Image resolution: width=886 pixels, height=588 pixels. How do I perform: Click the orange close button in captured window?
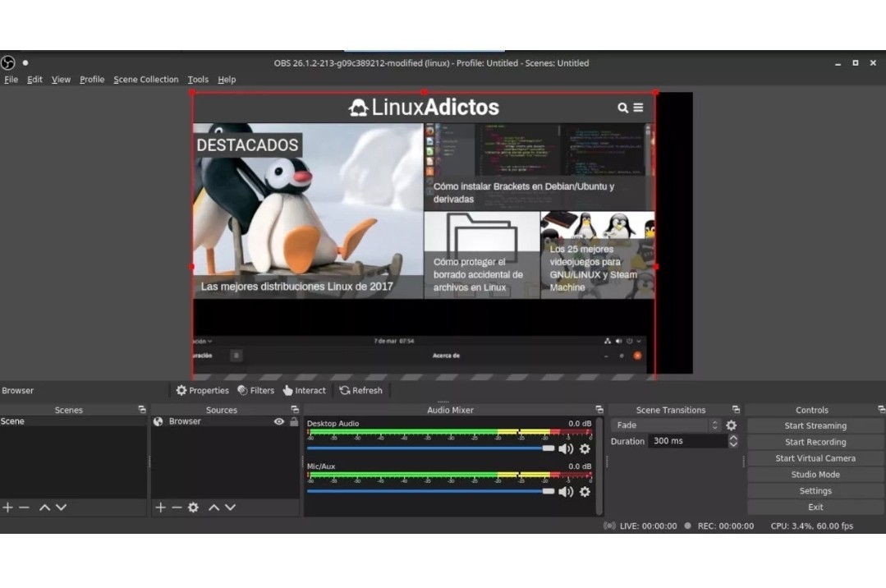[637, 356]
